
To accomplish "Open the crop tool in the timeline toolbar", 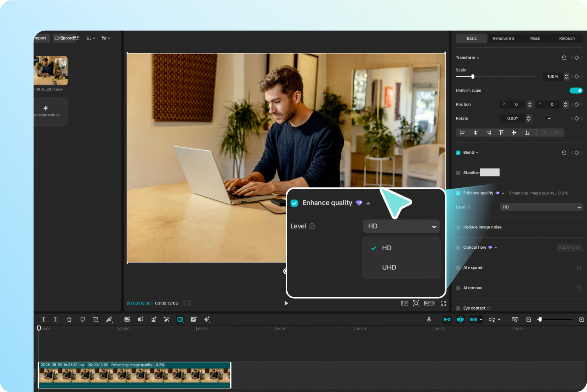I will click(x=96, y=319).
